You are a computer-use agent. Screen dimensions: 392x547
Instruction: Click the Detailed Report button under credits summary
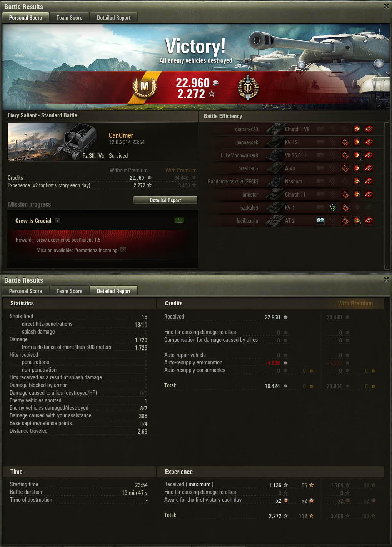pyautogui.click(x=165, y=200)
